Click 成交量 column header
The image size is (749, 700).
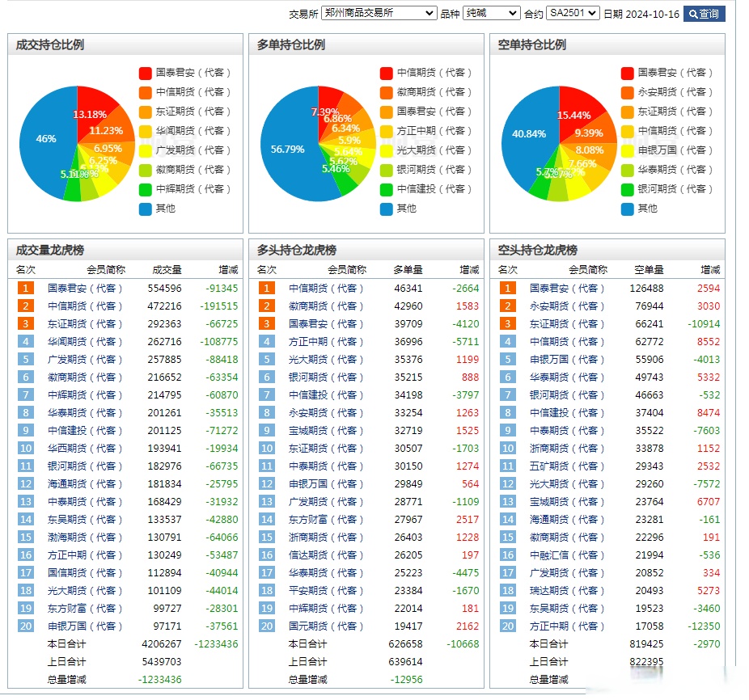(x=167, y=270)
